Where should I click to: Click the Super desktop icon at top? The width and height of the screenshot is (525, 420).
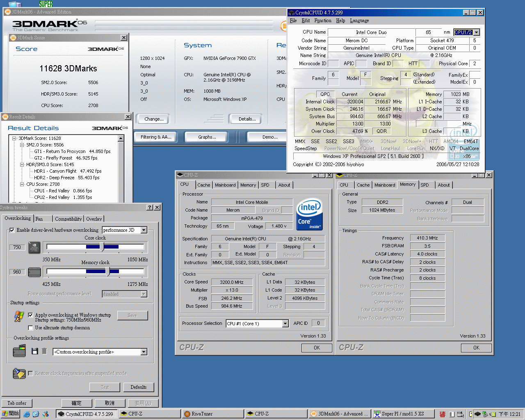point(46,4)
